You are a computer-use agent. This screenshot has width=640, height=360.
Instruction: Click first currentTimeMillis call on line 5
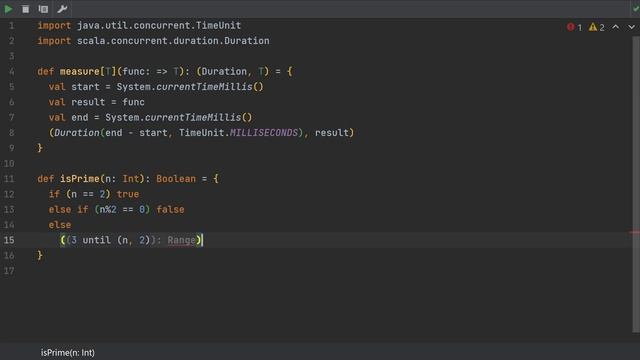pyautogui.click(x=204, y=87)
